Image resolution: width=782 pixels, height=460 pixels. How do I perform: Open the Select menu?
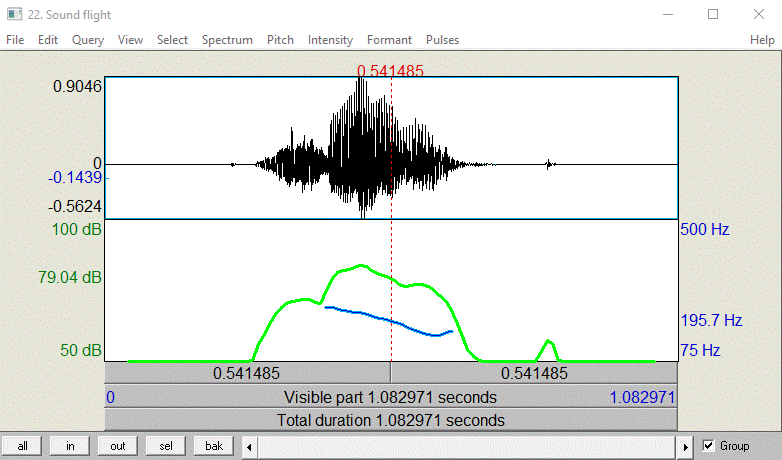pyautogui.click(x=172, y=40)
